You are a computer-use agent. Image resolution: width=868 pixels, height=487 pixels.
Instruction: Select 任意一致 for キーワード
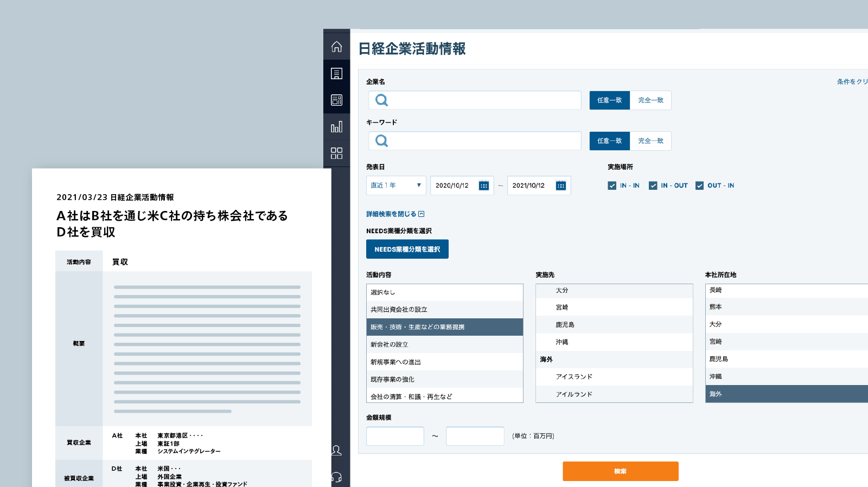[x=610, y=141]
